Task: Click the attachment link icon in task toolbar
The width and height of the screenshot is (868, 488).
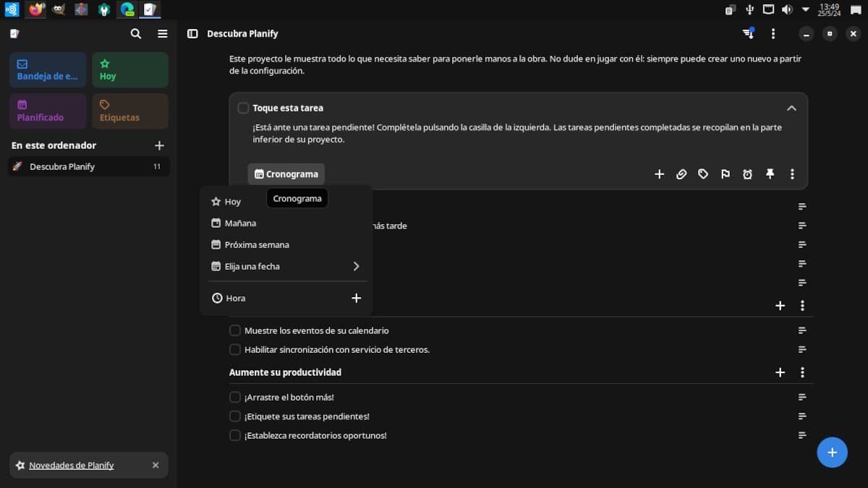Action: coord(681,174)
